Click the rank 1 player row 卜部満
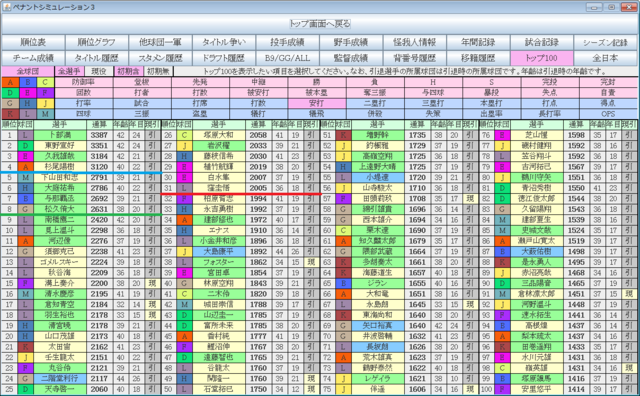640x396 pixels. point(81,135)
